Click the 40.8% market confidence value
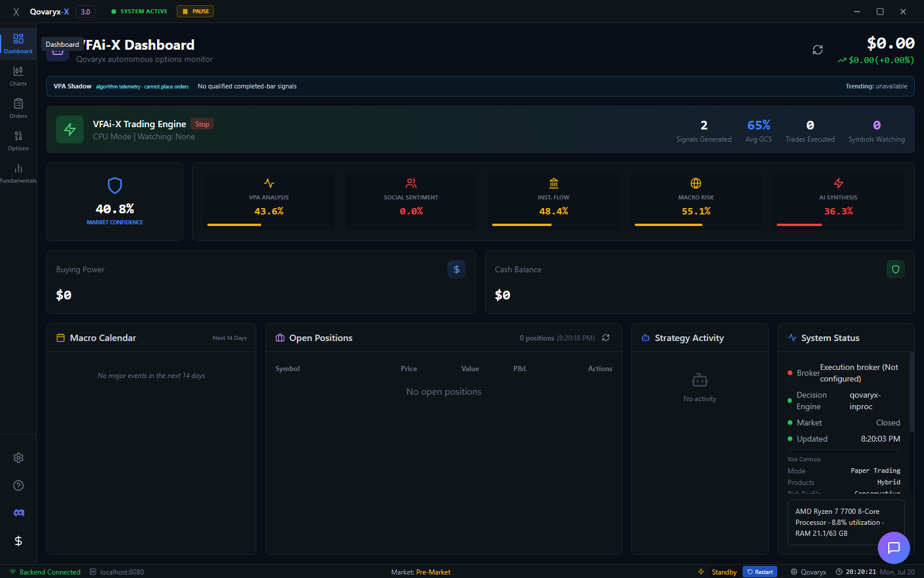The image size is (924, 578). tap(115, 209)
